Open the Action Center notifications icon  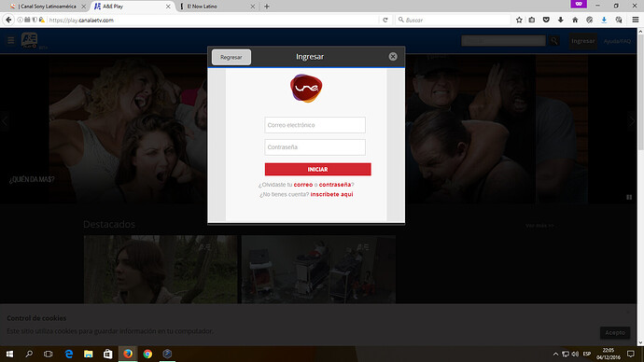tap(630, 354)
